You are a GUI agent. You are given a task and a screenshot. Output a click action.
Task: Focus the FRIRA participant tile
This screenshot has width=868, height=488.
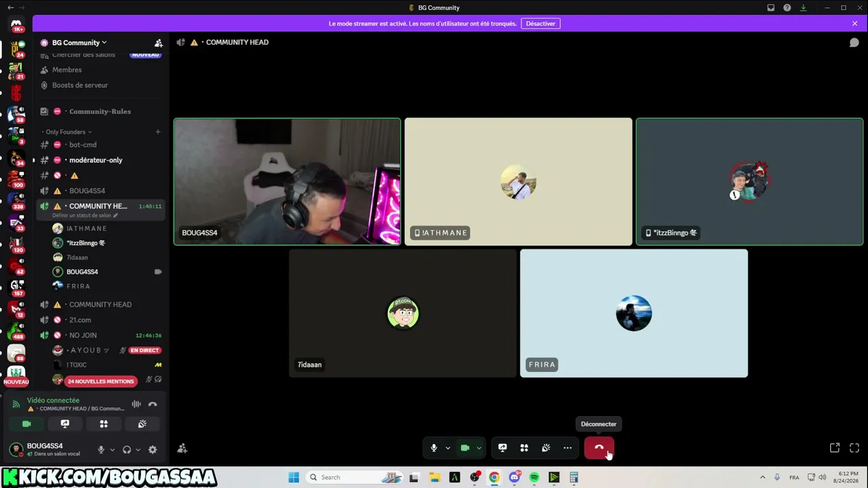click(x=634, y=313)
